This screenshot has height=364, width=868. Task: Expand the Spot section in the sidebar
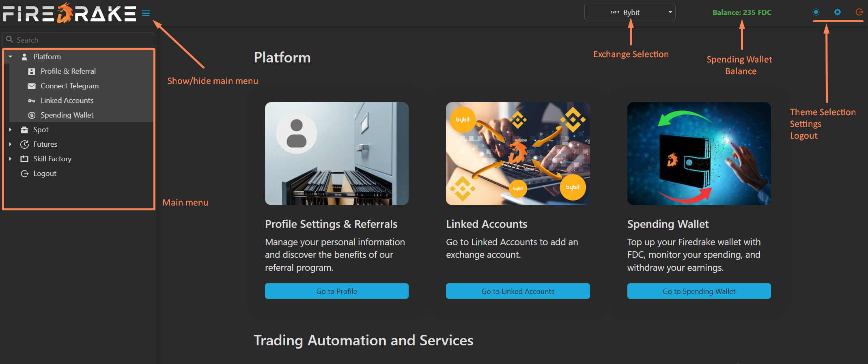[x=10, y=129]
